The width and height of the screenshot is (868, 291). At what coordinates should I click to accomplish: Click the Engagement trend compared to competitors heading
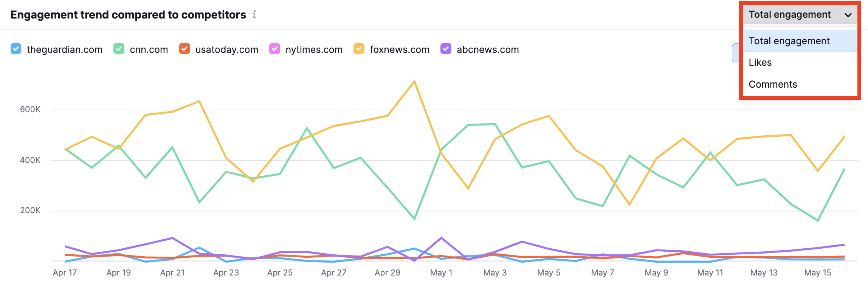128,15
